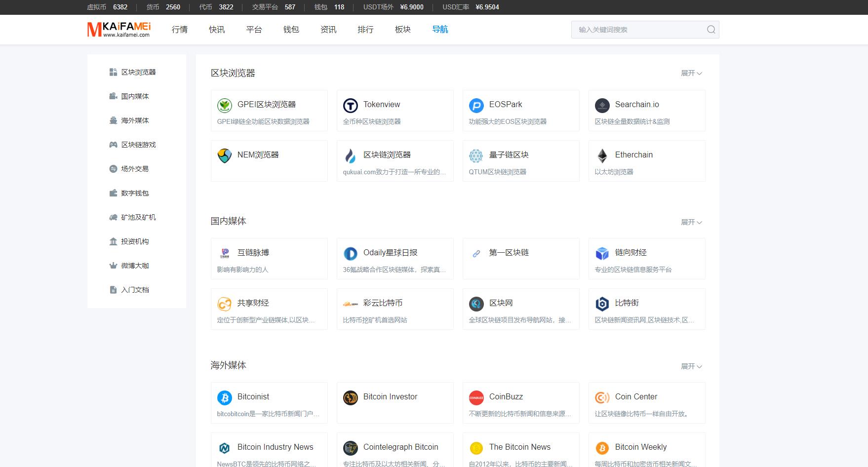The width and height of the screenshot is (868, 467).
Task: Click the search magnifier icon
Action: coord(710,30)
